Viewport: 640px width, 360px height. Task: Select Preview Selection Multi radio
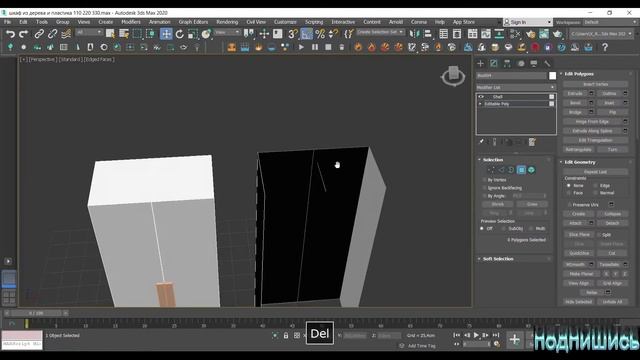[531, 229]
